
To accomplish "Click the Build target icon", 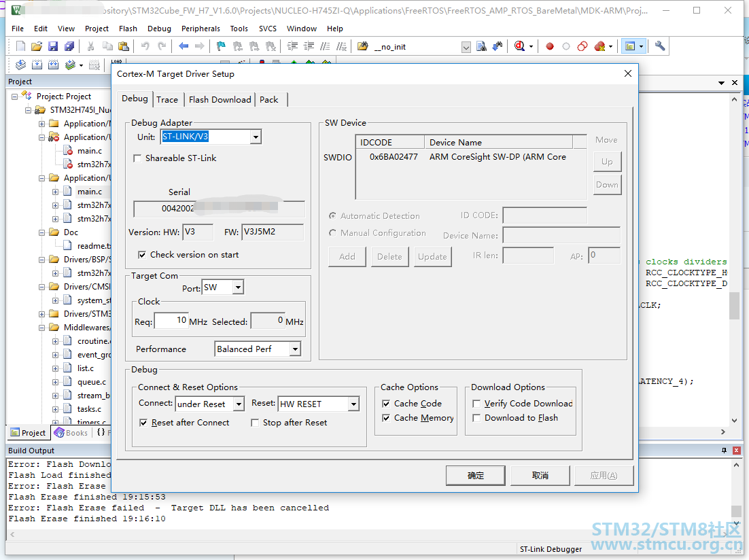I will 37,65.
